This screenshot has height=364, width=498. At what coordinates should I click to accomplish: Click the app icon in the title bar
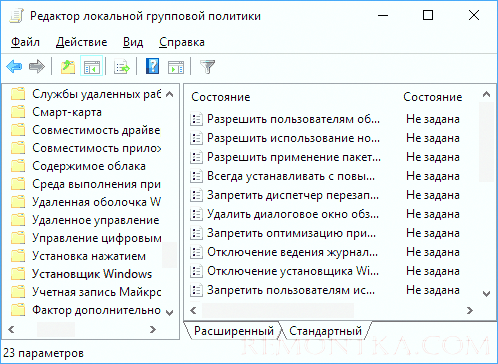pyautogui.click(x=16, y=16)
